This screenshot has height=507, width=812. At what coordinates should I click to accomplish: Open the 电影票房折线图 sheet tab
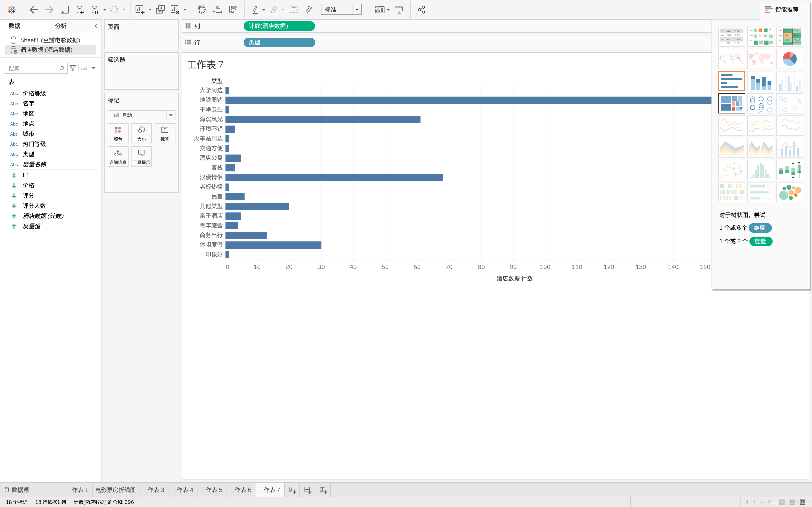pyautogui.click(x=116, y=490)
